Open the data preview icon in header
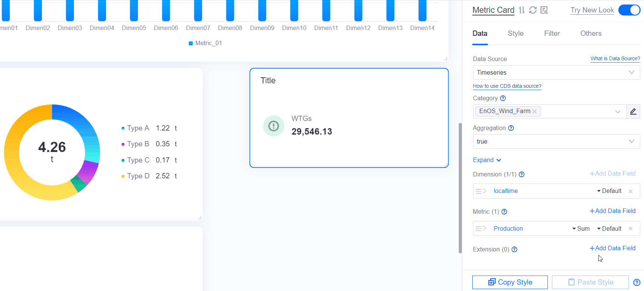644x291 pixels. 544,10
